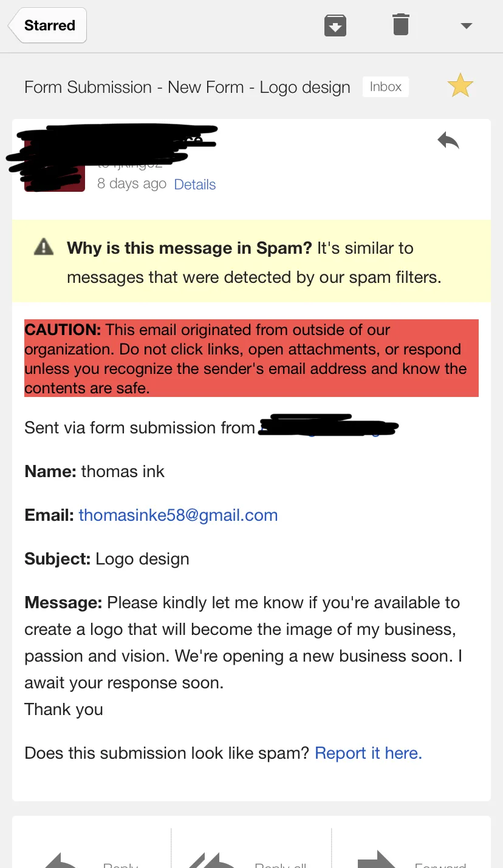Click the red CAUTION banner
This screenshot has height=868, width=503.
251,358
